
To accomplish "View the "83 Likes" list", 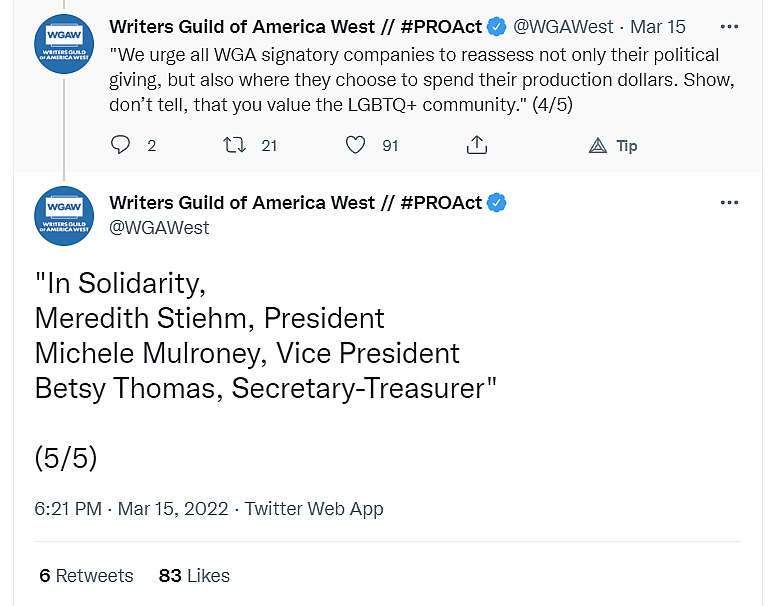I will [x=194, y=575].
